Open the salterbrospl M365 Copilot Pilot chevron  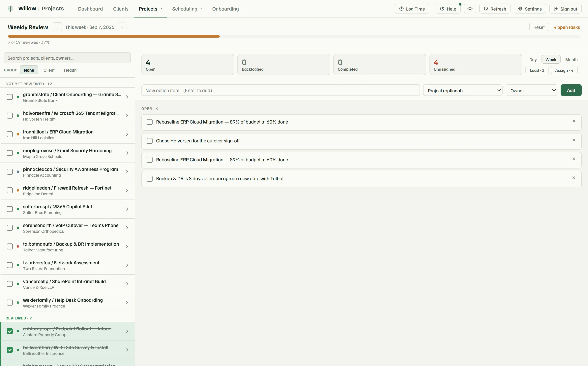coord(127,209)
